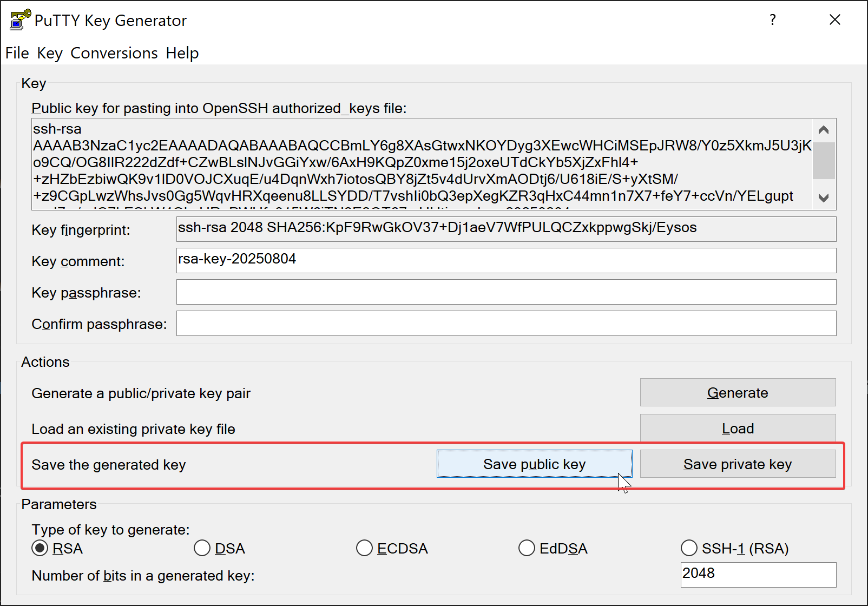
Task: Open the File menu
Action: pyautogui.click(x=17, y=53)
